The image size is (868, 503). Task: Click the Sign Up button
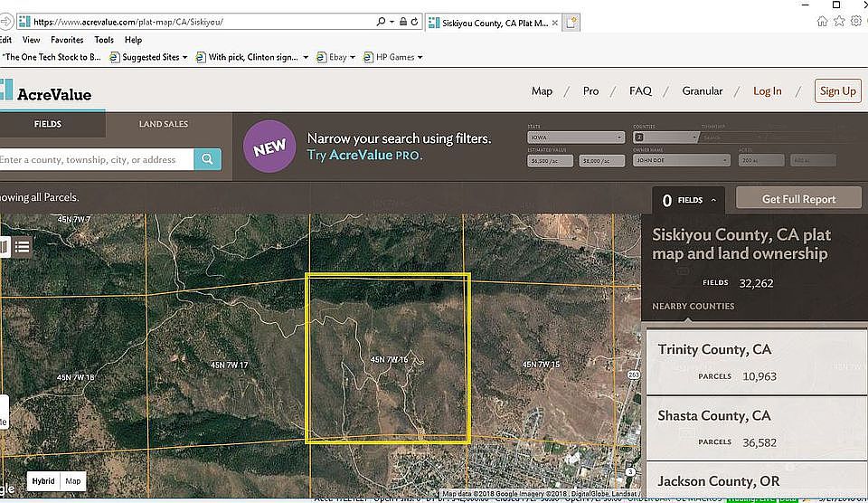(836, 91)
